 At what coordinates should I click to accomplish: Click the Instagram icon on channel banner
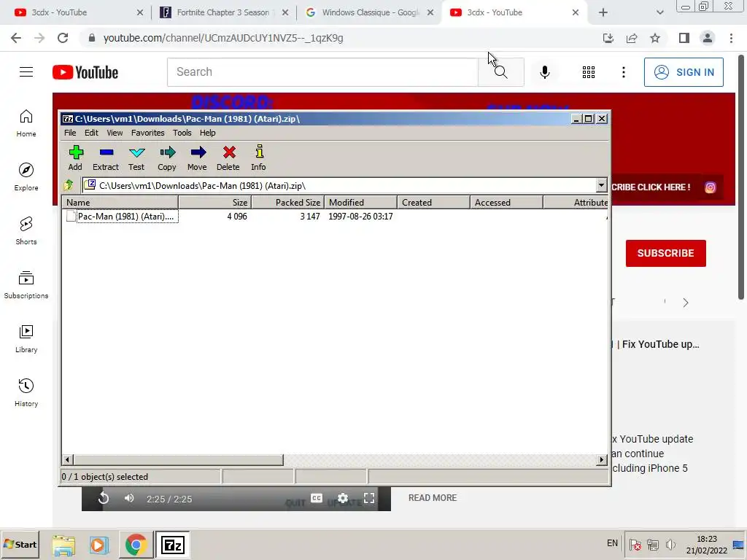(710, 187)
